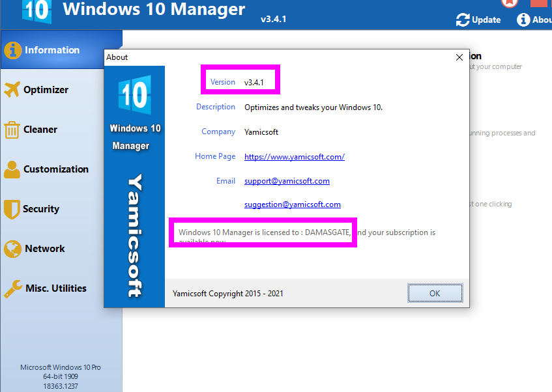Select the Security section
Screen dimensions: 552x392
tap(41, 209)
